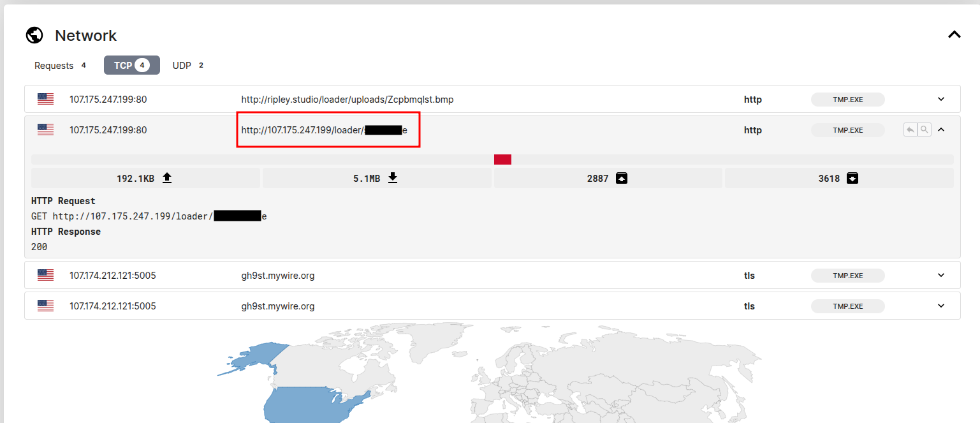Click the ripley.studio Zcpbmqlst.bmp URL
The height and width of the screenshot is (423, 980).
pos(347,100)
